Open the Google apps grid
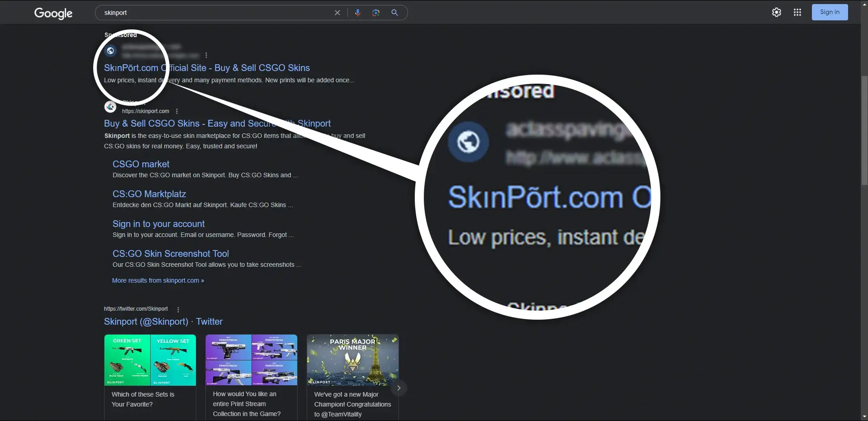Image resolution: width=868 pixels, height=421 pixels. click(797, 12)
